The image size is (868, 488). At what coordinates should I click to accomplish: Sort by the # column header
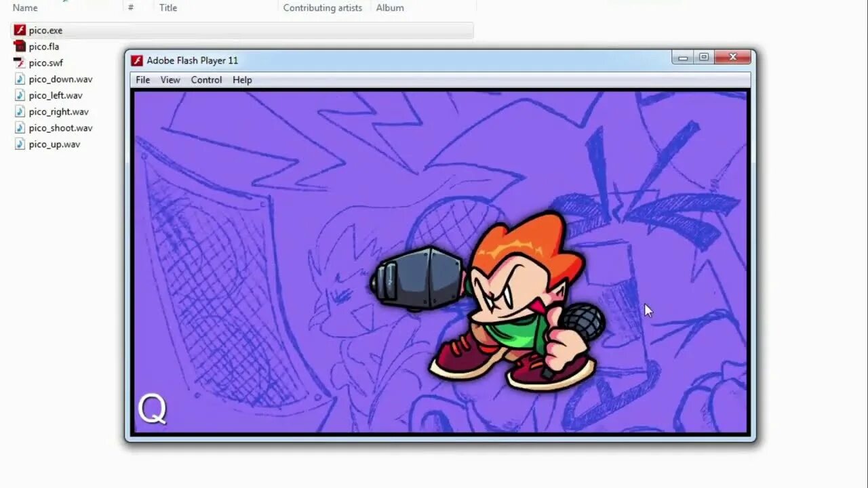pyautogui.click(x=131, y=8)
